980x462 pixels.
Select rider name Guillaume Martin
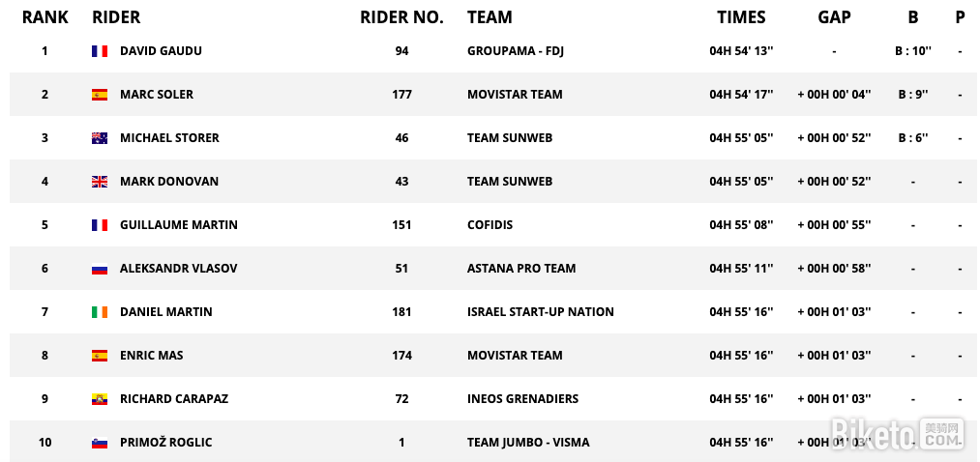click(178, 225)
